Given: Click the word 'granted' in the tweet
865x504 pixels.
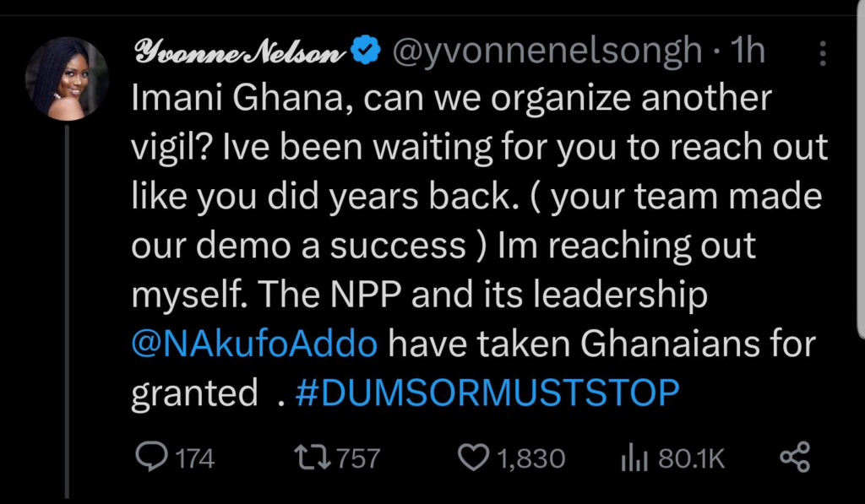Looking at the screenshot, I should click(x=194, y=394).
